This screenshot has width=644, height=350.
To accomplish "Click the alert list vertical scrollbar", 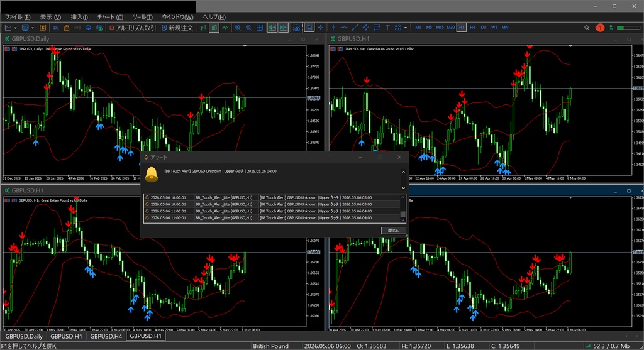I will tap(403, 208).
